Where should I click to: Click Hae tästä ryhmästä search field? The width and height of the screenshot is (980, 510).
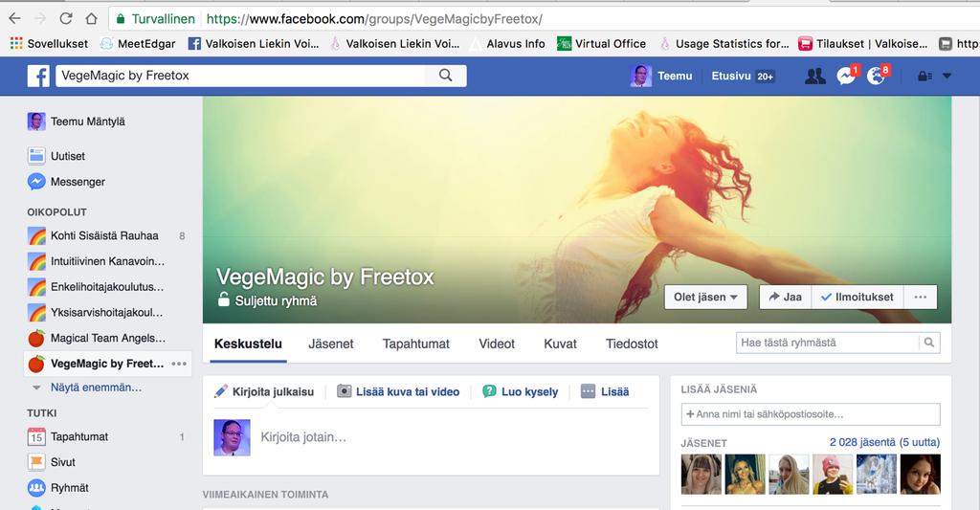828,343
